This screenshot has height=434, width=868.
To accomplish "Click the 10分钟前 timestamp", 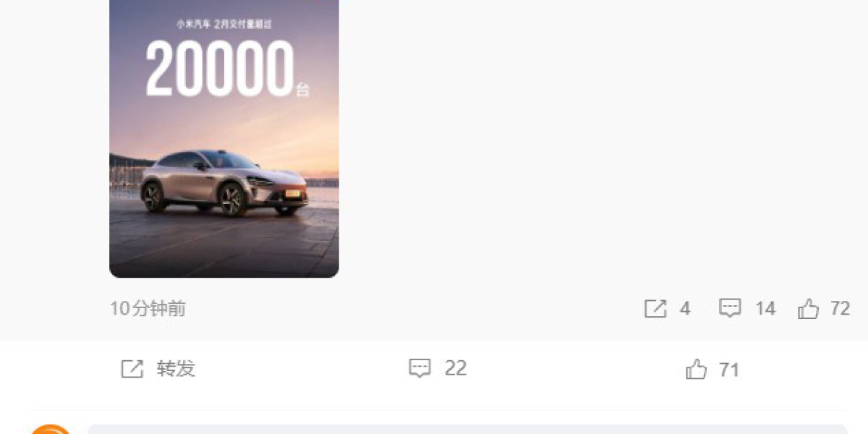I will pyautogui.click(x=148, y=309).
